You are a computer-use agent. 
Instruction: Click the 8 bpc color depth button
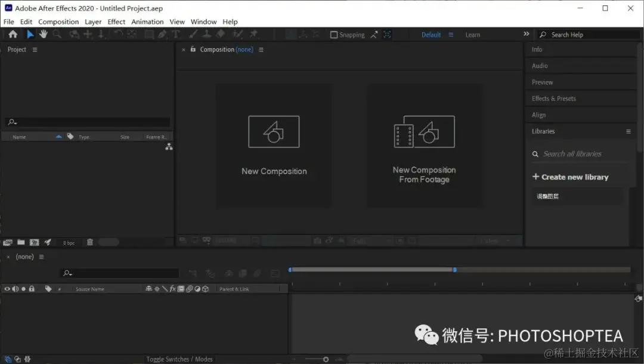[69, 243]
